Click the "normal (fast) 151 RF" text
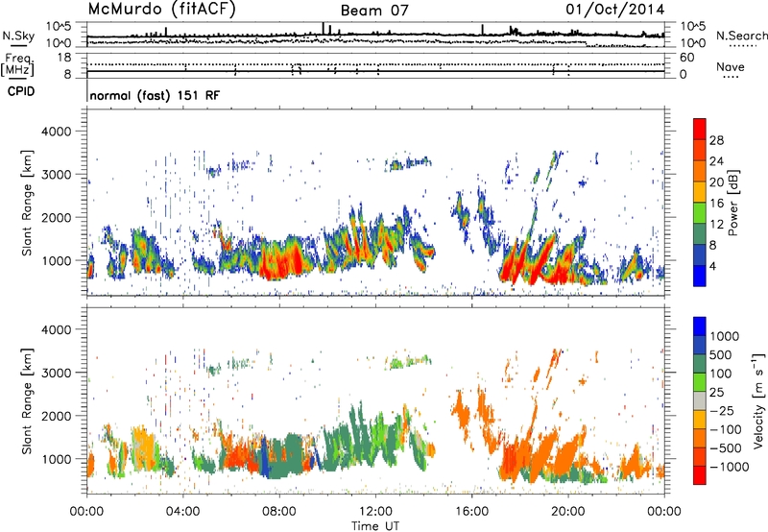The width and height of the screenshot is (768, 532). pos(155,95)
